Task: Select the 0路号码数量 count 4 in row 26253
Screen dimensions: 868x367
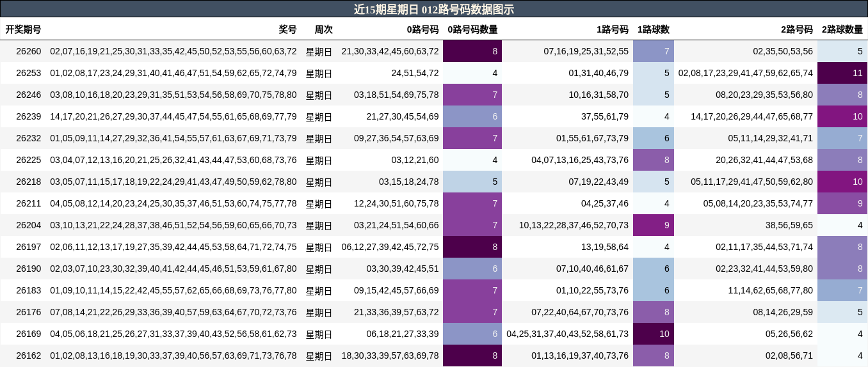Action: 472,73
